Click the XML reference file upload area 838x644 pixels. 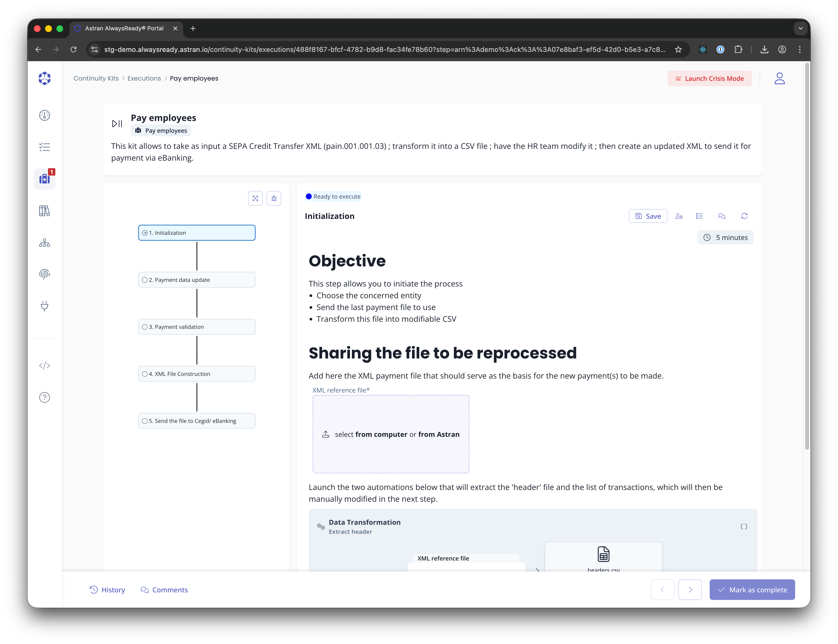click(391, 434)
